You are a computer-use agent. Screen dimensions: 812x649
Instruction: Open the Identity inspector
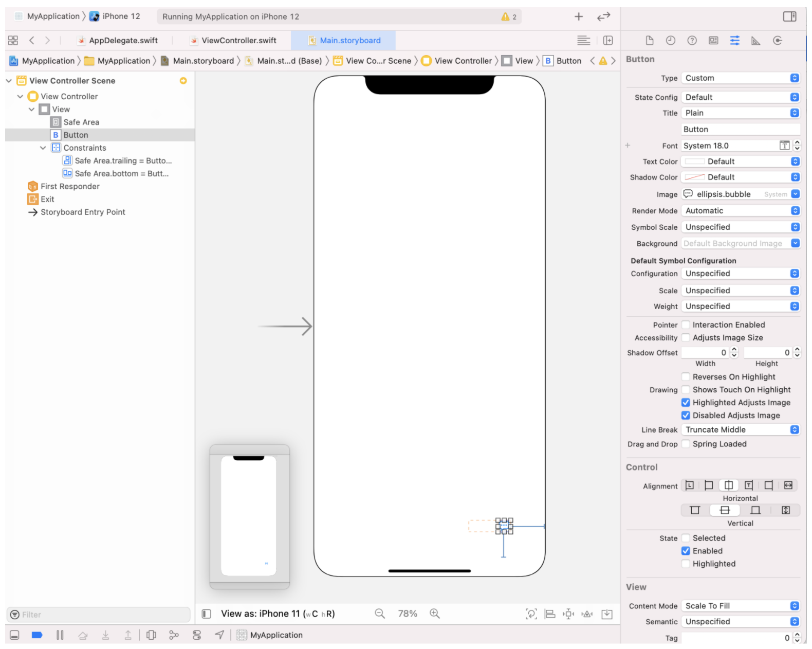(x=713, y=41)
